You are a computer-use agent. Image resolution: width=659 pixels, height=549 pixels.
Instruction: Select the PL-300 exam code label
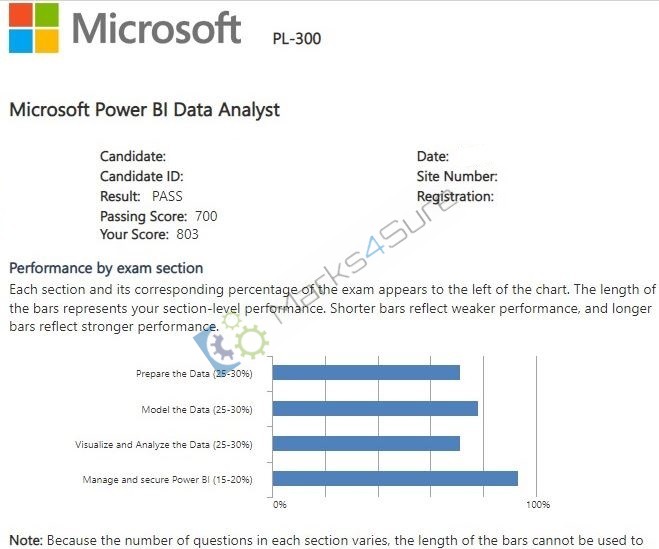tap(297, 39)
